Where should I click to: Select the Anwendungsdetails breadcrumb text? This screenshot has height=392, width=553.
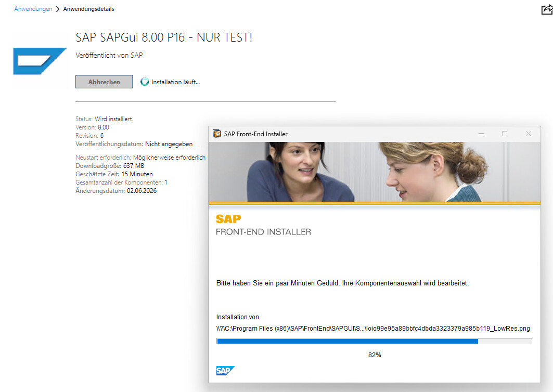pyautogui.click(x=88, y=9)
